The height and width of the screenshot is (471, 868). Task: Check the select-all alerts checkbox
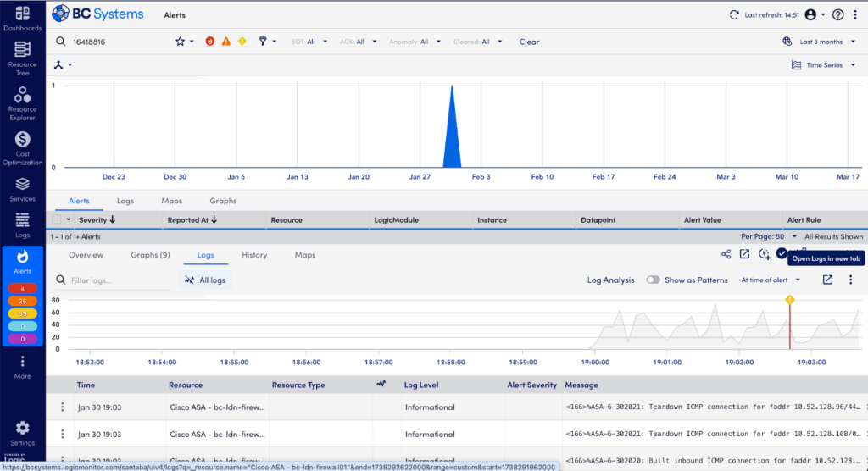click(57, 219)
